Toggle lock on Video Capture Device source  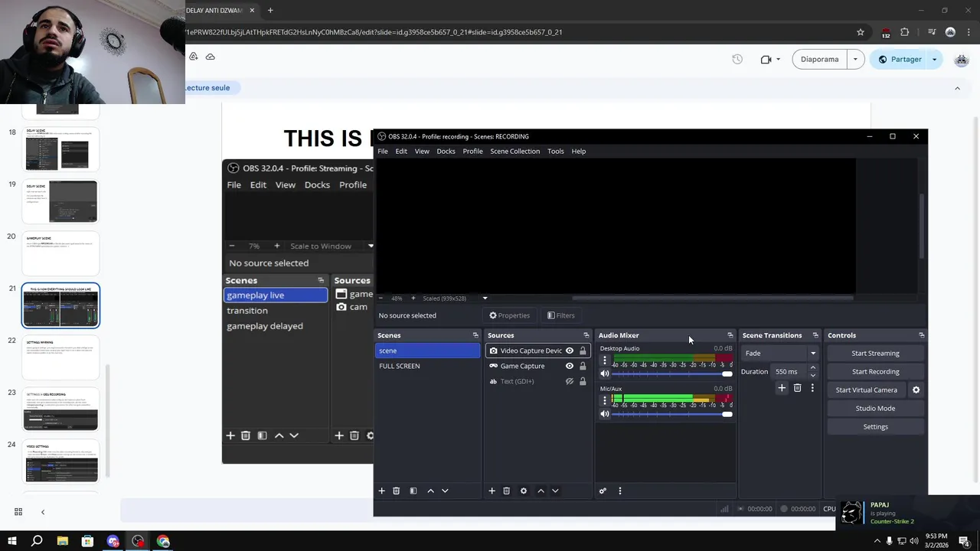(583, 350)
